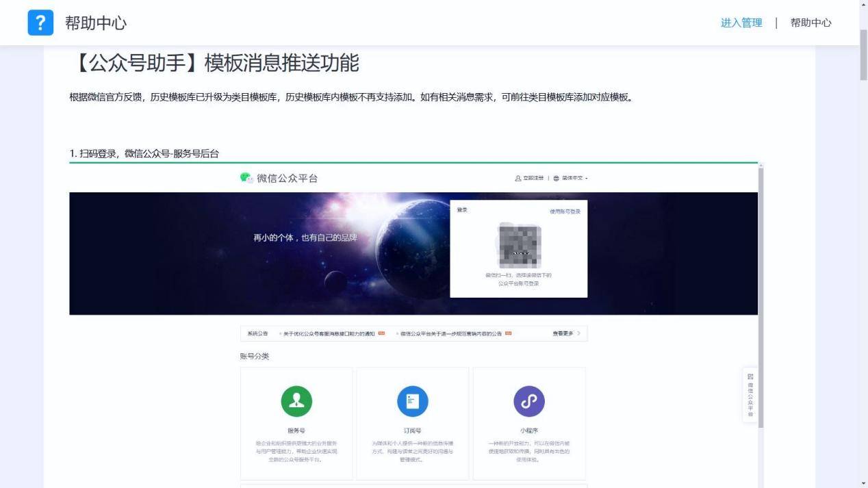Open 进入管理 in the top navigation
The image size is (868, 488).
point(741,23)
